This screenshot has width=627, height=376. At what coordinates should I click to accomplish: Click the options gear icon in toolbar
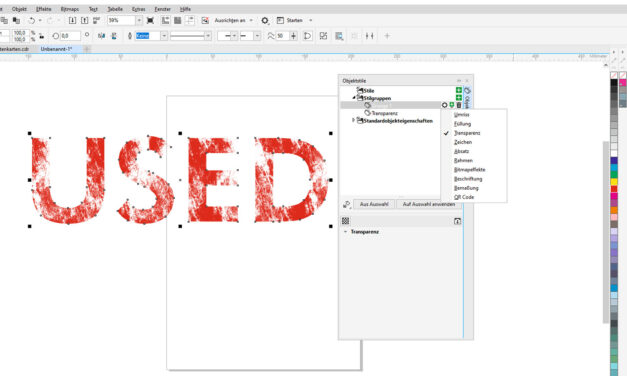(x=265, y=21)
